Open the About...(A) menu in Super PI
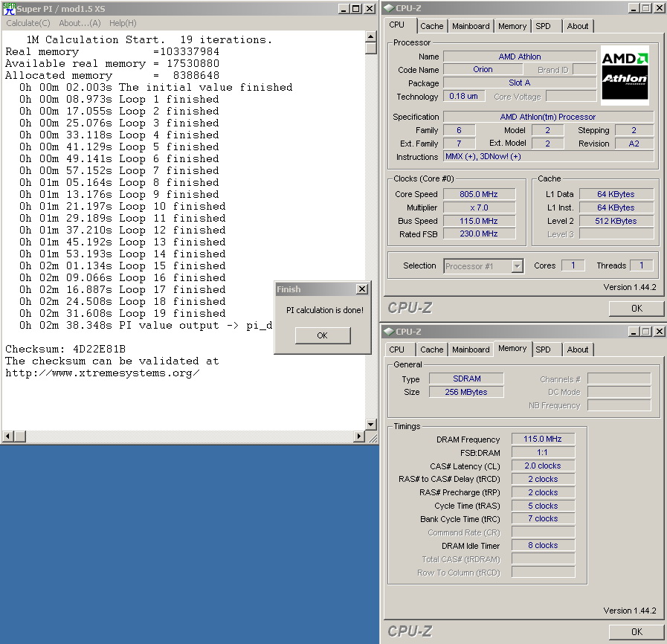The height and width of the screenshot is (644, 667). point(80,23)
